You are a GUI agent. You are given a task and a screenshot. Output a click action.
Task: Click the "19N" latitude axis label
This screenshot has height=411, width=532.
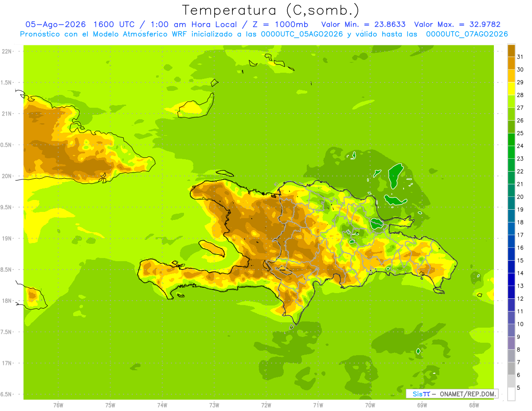click(x=6, y=239)
